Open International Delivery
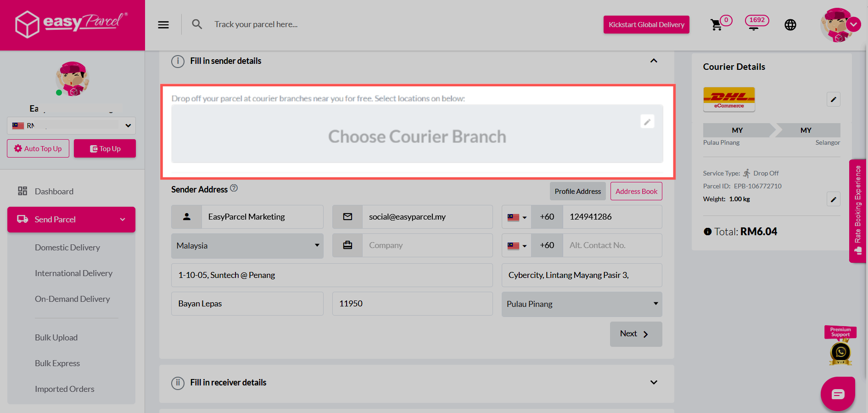The image size is (868, 413). pyautogui.click(x=73, y=273)
